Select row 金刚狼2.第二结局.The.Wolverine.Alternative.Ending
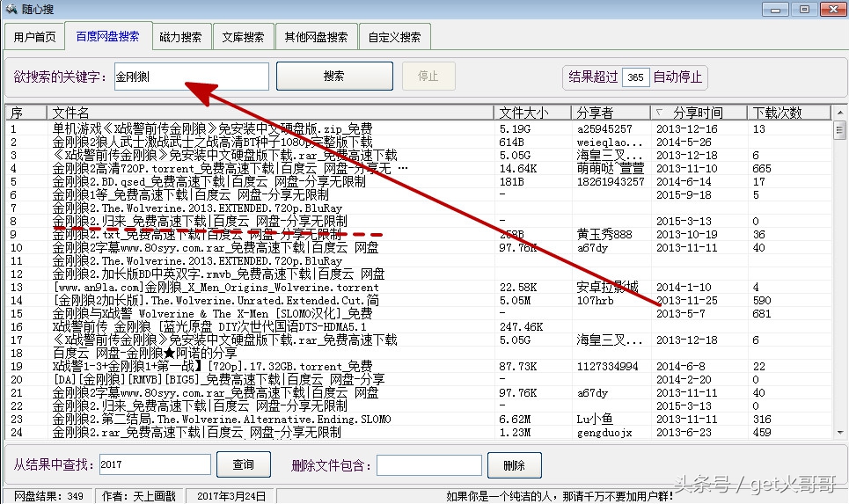 pyautogui.click(x=419, y=419)
